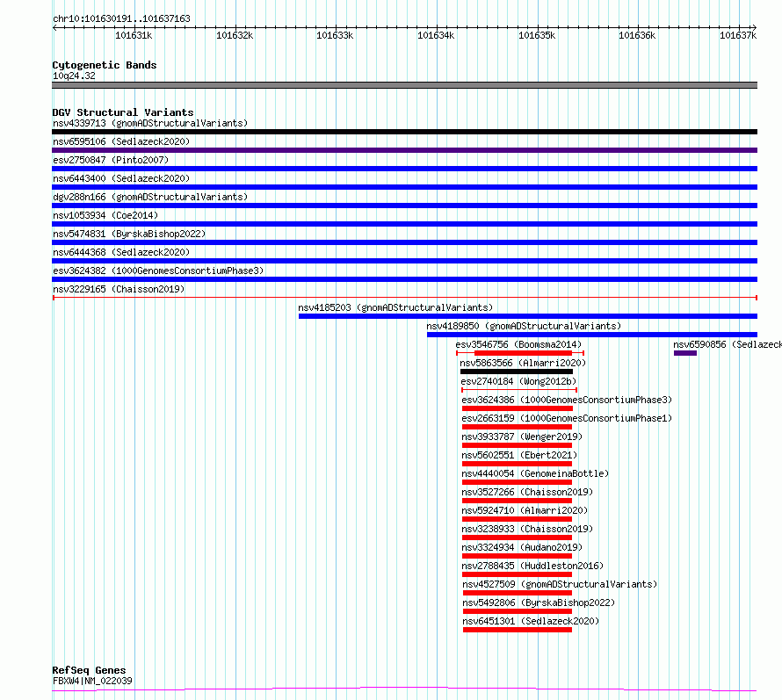Click the DGV Structural Variants track title
The image size is (782, 700).
point(123,112)
